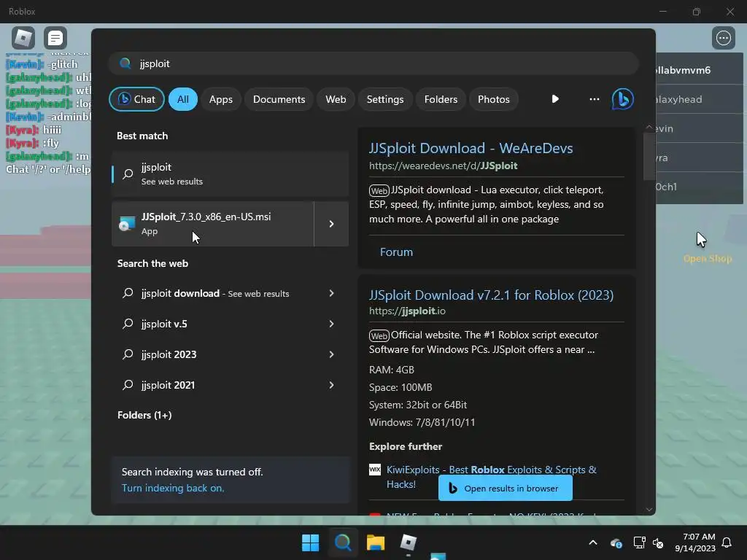Select the Settings filter tab
This screenshot has width=747, height=560.
(x=385, y=99)
